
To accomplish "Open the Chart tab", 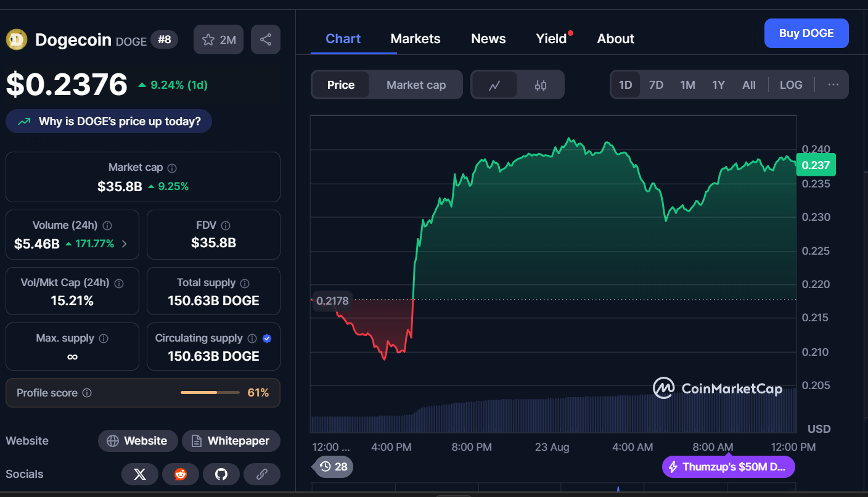I will click(x=343, y=38).
